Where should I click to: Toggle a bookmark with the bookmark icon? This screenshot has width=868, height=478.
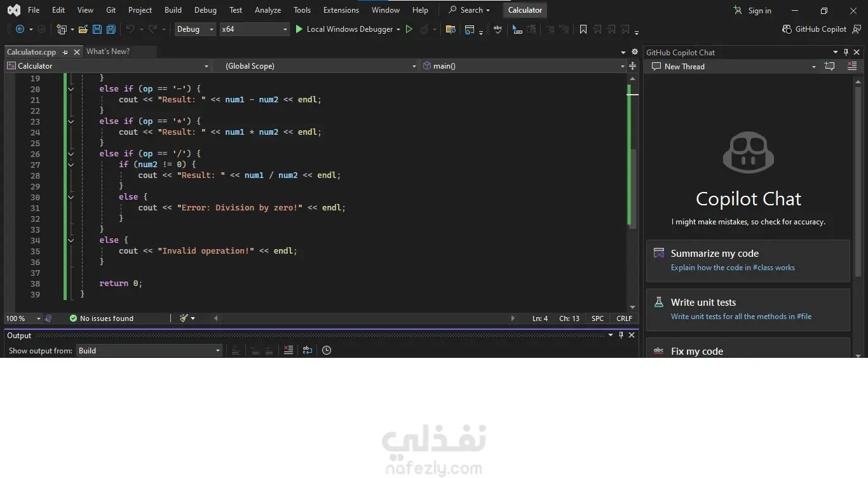[x=583, y=29]
